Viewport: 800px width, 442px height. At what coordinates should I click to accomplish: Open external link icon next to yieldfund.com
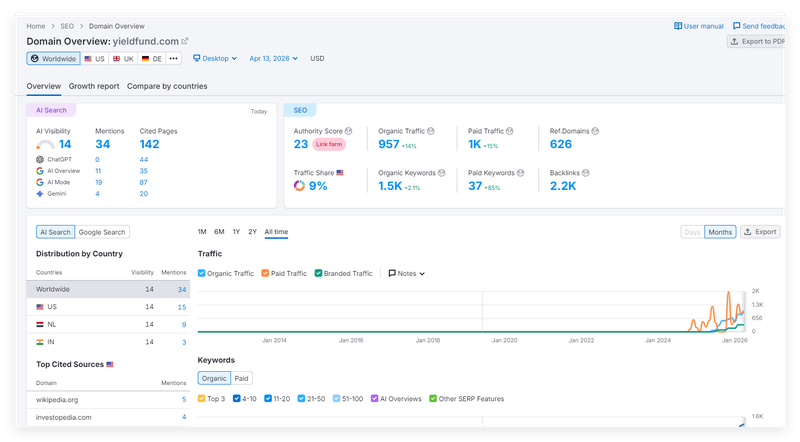click(185, 41)
